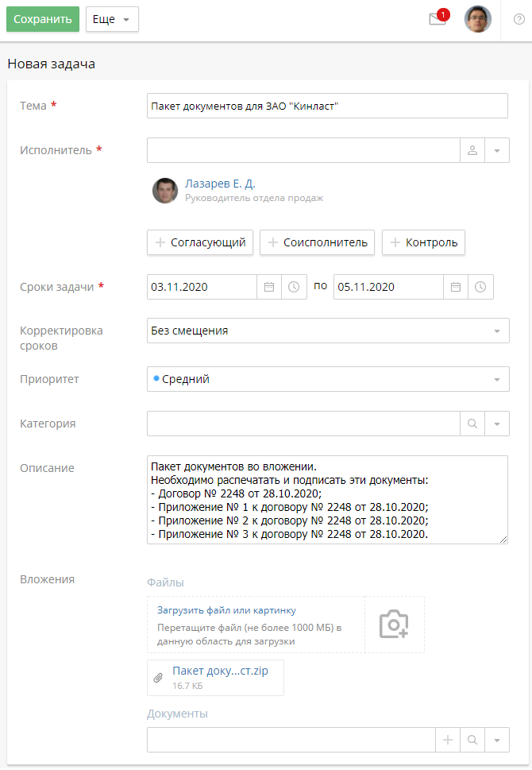Open the Корректировка сроков dropdown
The height and width of the screenshot is (770, 532).
[x=497, y=331]
